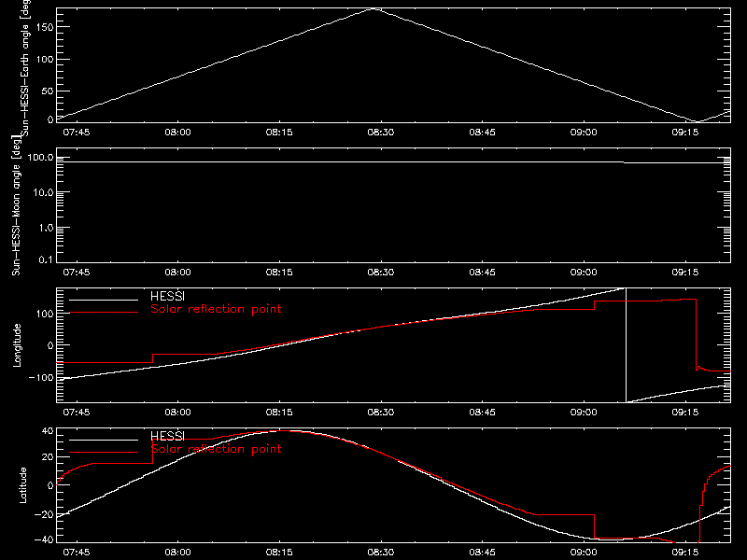
Task: Click 07:45 time label under Longitude plot
Action: [77, 412]
